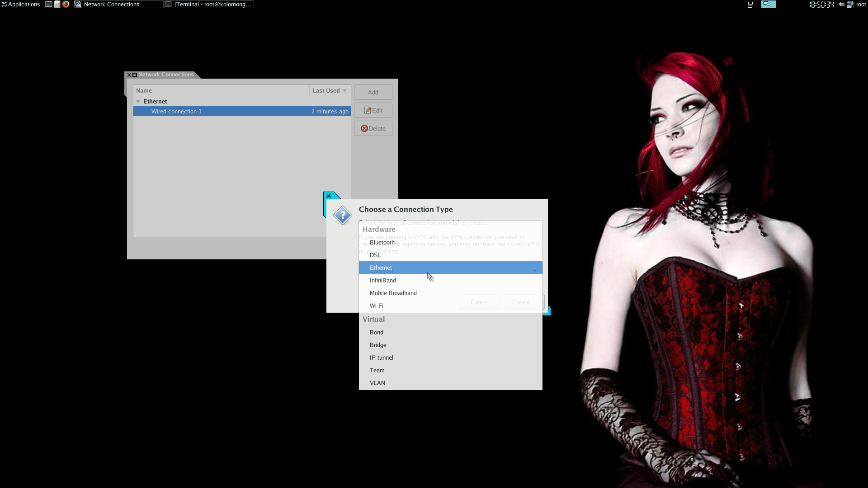Choose VLAN virtual connection type

click(450, 383)
